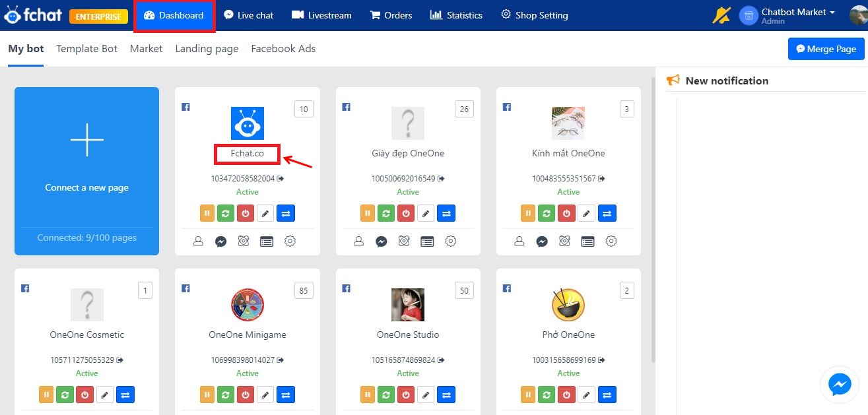
Task: Open gear settings under Giày đẹp OneOne
Action: [450, 241]
